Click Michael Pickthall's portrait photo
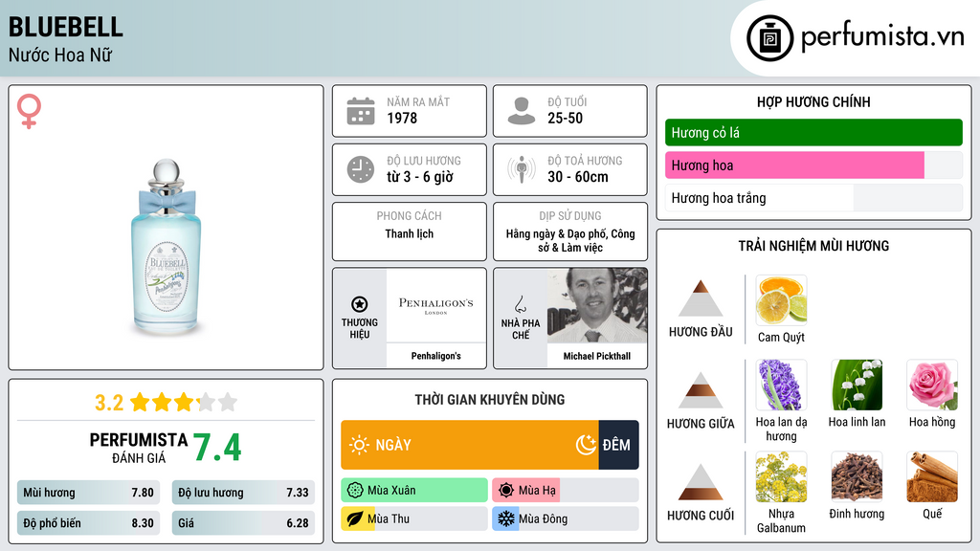Screen dimensions: 980x551 [x=597, y=305]
